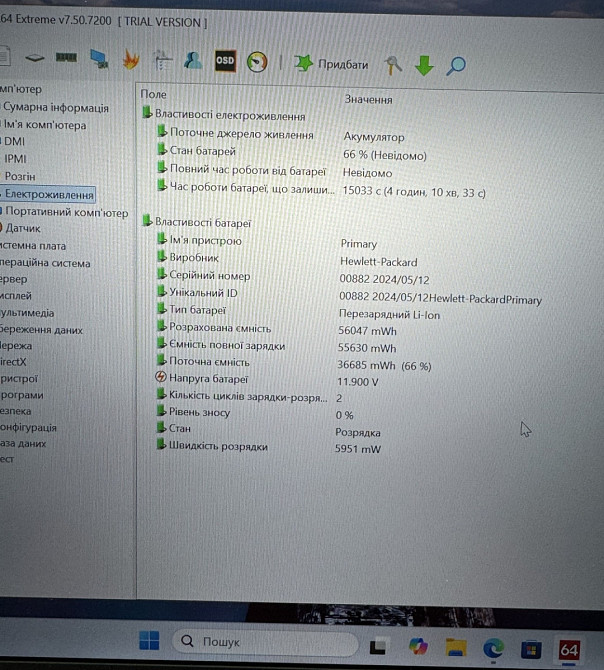
Task: Select DMI in the sidebar tree
Action: [x=14, y=141]
